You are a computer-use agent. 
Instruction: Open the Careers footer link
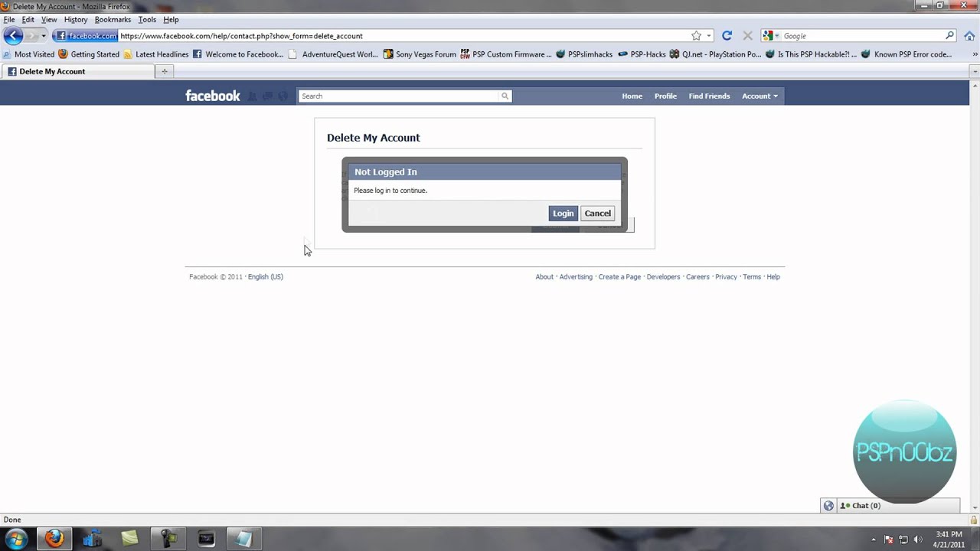697,277
